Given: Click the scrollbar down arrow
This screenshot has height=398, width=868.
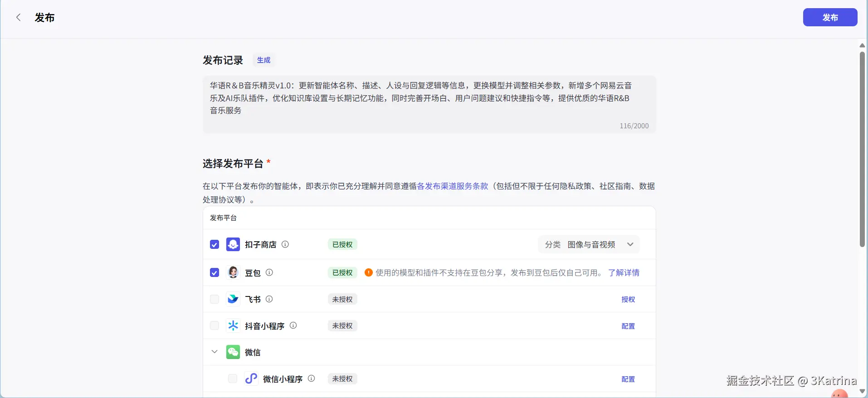Looking at the screenshot, I should pos(862,391).
